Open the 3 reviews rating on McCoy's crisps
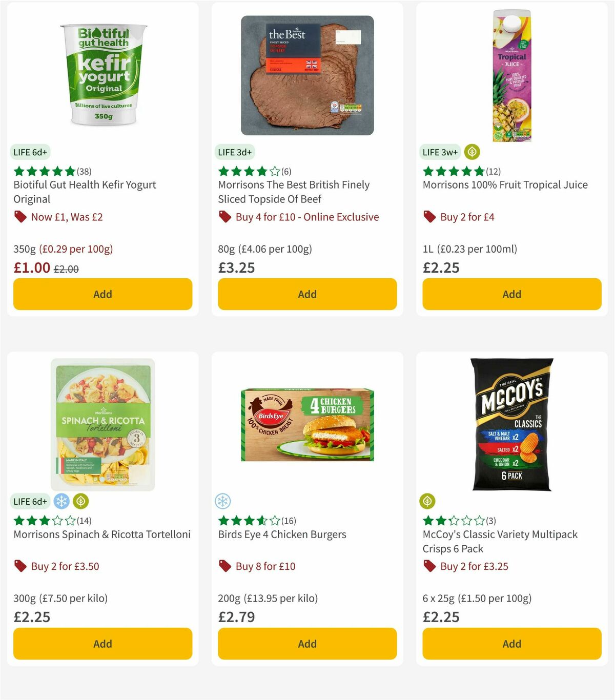The image size is (615, 700). tap(458, 520)
